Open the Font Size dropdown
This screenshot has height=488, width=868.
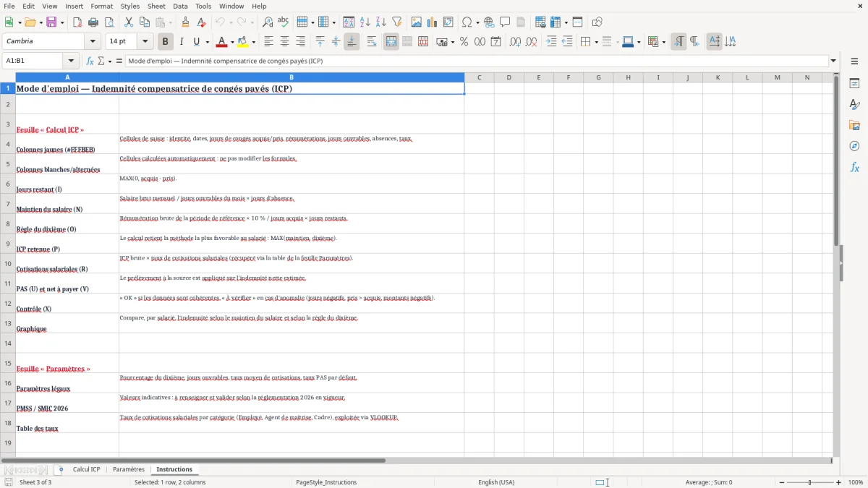[x=145, y=42]
